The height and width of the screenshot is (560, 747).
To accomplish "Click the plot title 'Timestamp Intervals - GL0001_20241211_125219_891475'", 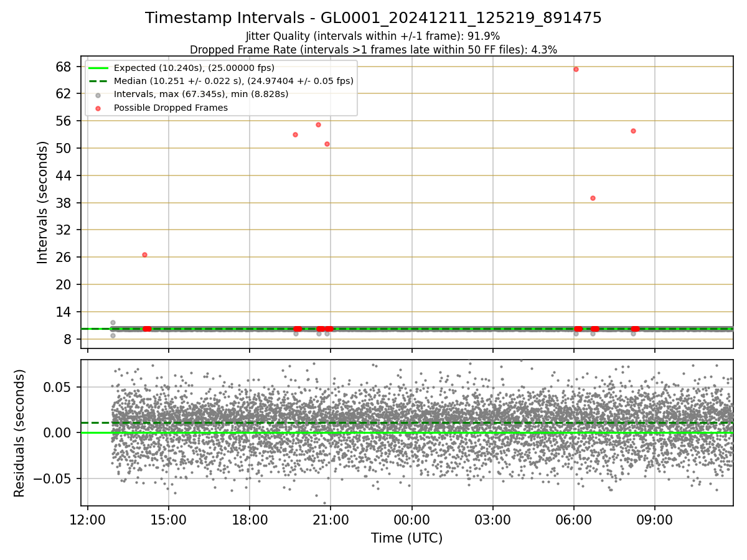I will click(374, 18).
